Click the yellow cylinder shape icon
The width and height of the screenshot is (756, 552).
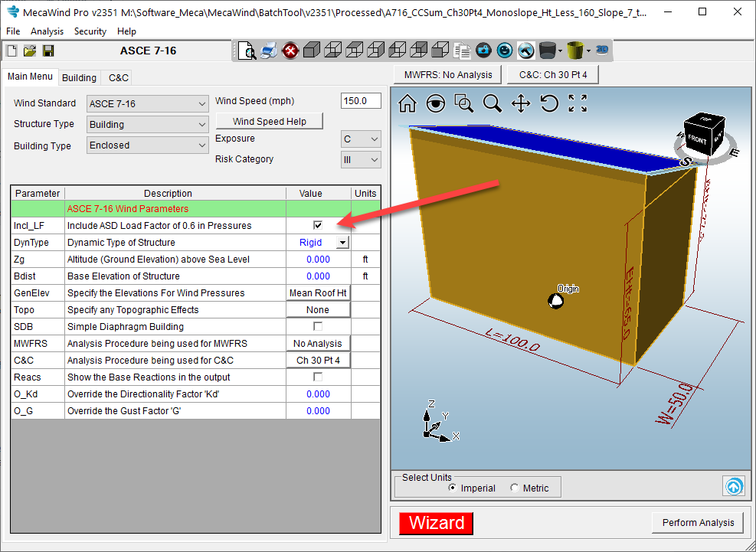click(x=575, y=50)
